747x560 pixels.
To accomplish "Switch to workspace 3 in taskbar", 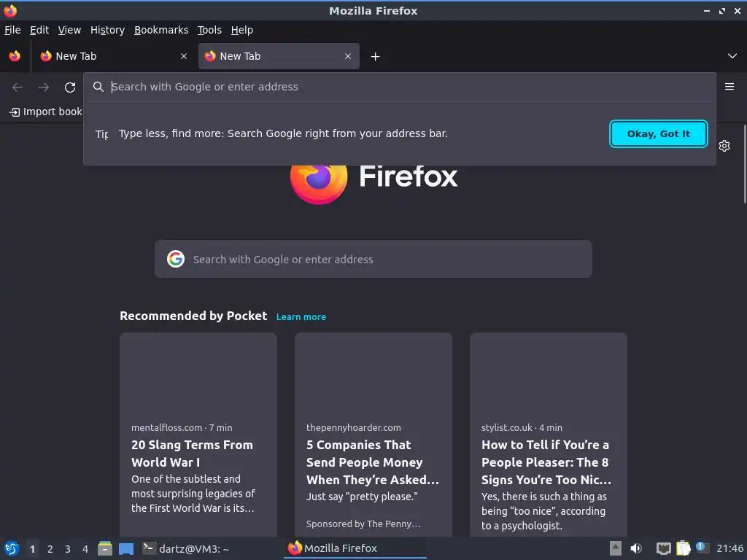I will [x=68, y=549].
